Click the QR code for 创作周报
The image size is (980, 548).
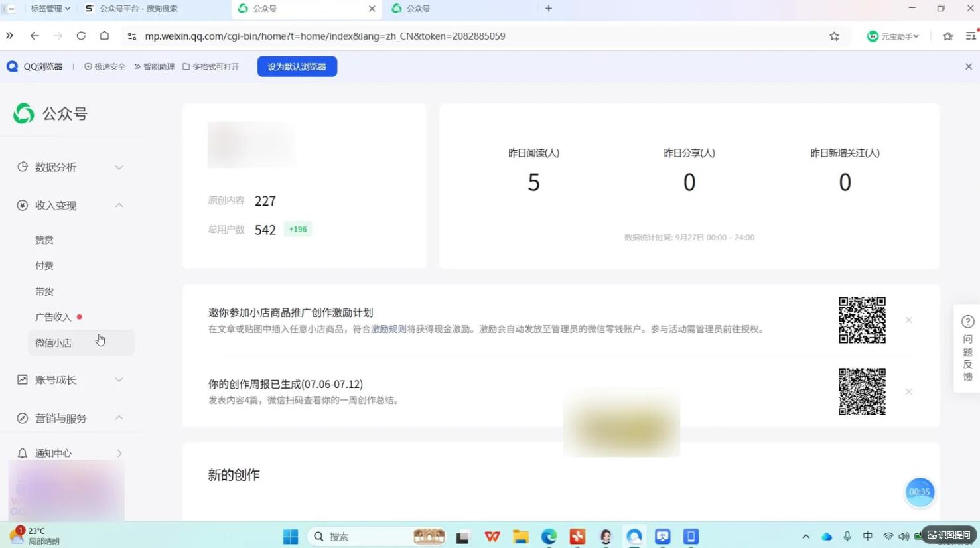(862, 391)
